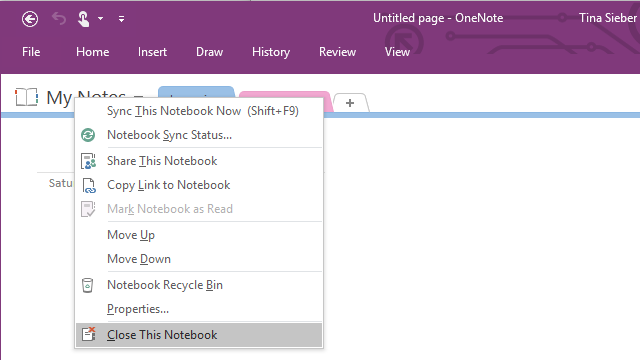Click the Back arrow icon in title bar

30,19
